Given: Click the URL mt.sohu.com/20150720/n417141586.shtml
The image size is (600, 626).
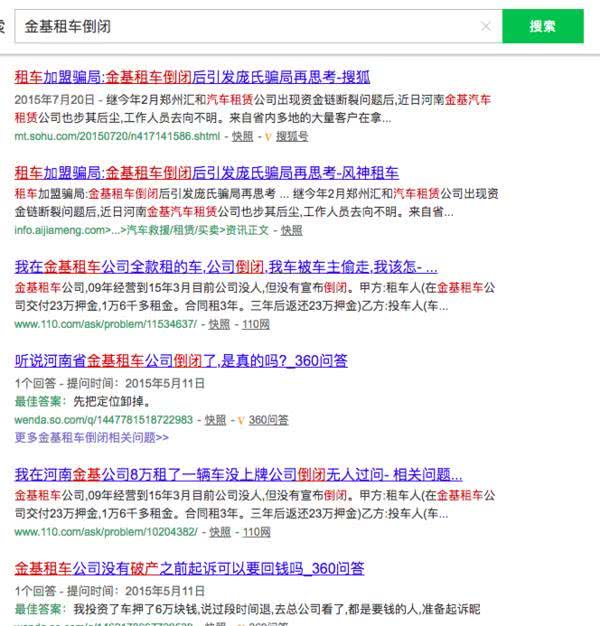Looking at the screenshot, I should [x=117, y=137].
